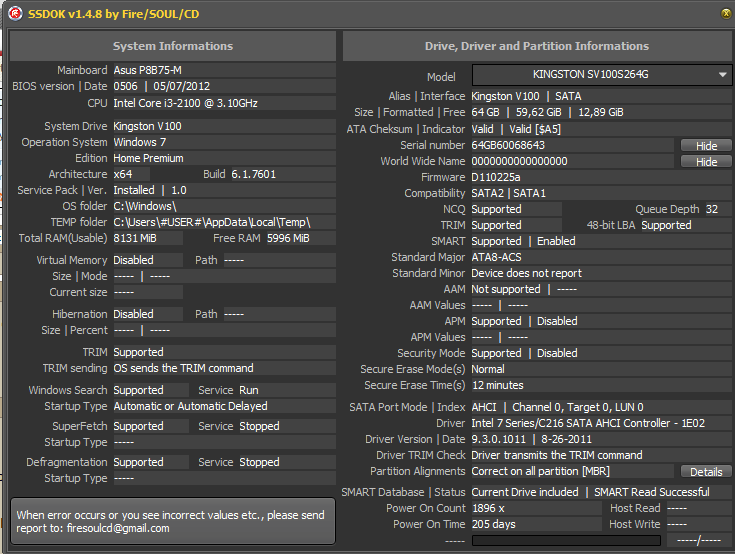Hide the Serial number value
Screen dimensions: 735x554
pos(706,146)
